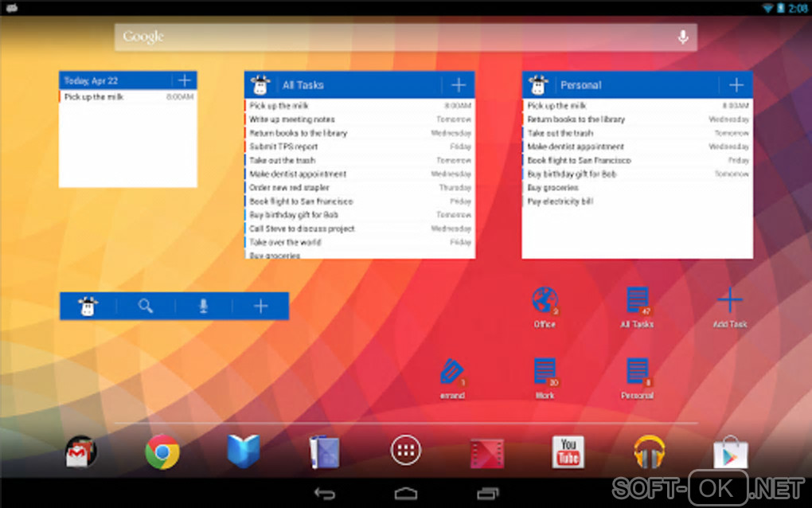The height and width of the screenshot is (508, 812).
Task: Select 'Return books to the library' in All Tasks
Action: (x=359, y=133)
